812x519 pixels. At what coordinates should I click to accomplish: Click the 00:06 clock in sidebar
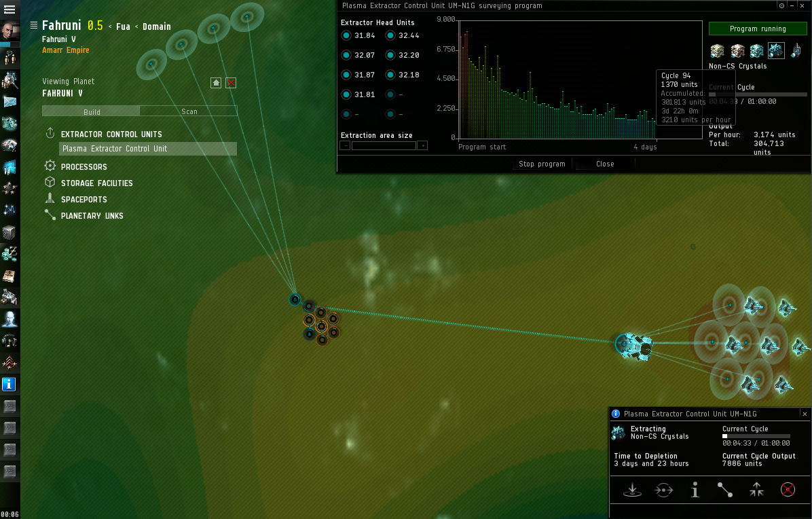coord(10,514)
